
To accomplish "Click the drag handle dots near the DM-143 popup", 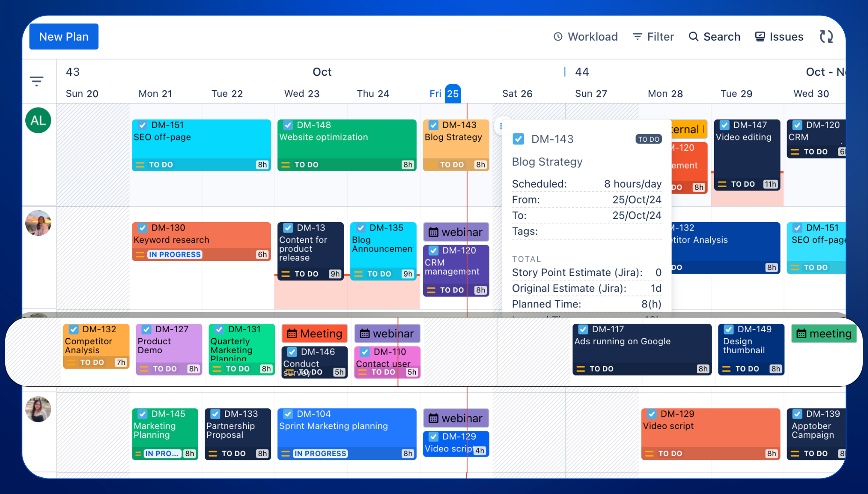I will [502, 125].
